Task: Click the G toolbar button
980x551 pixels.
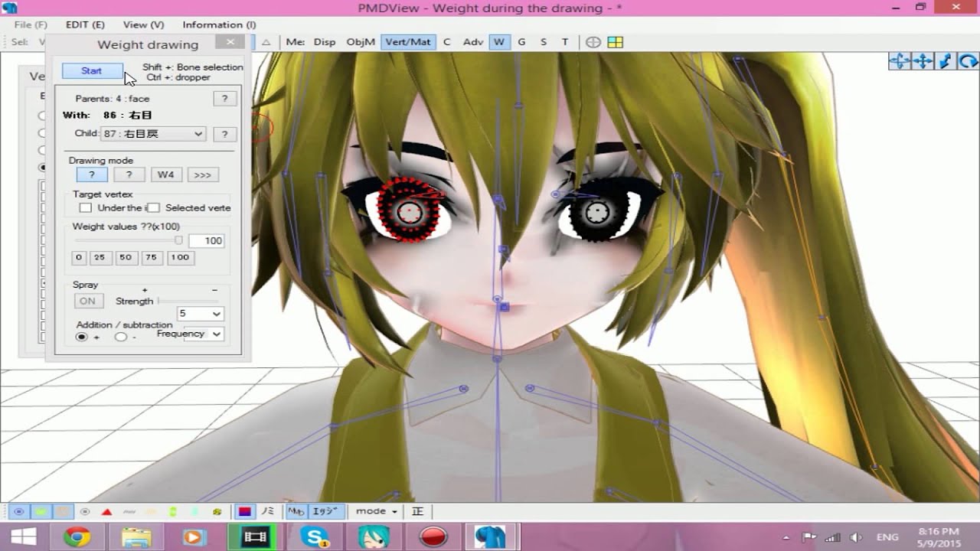Action: [521, 42]
